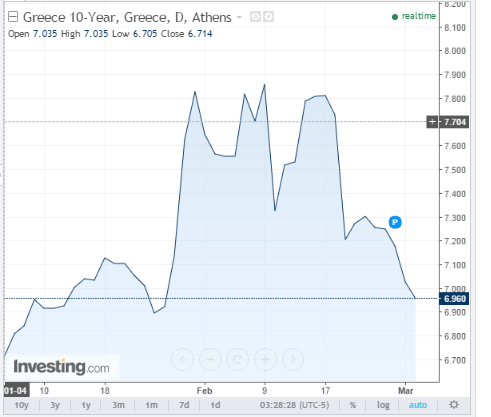
Task: Select the 3m time range
Action: click(118, 405)
